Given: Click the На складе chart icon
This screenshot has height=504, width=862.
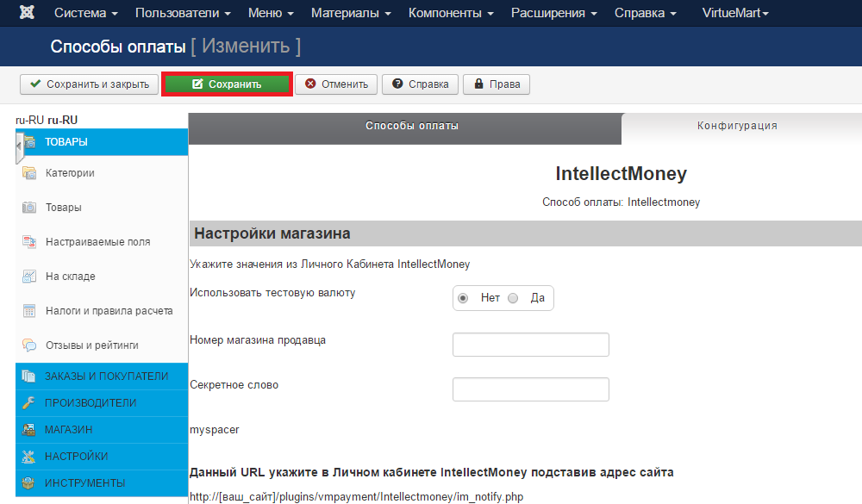Looking at the screenshot, I should (29, 277).
